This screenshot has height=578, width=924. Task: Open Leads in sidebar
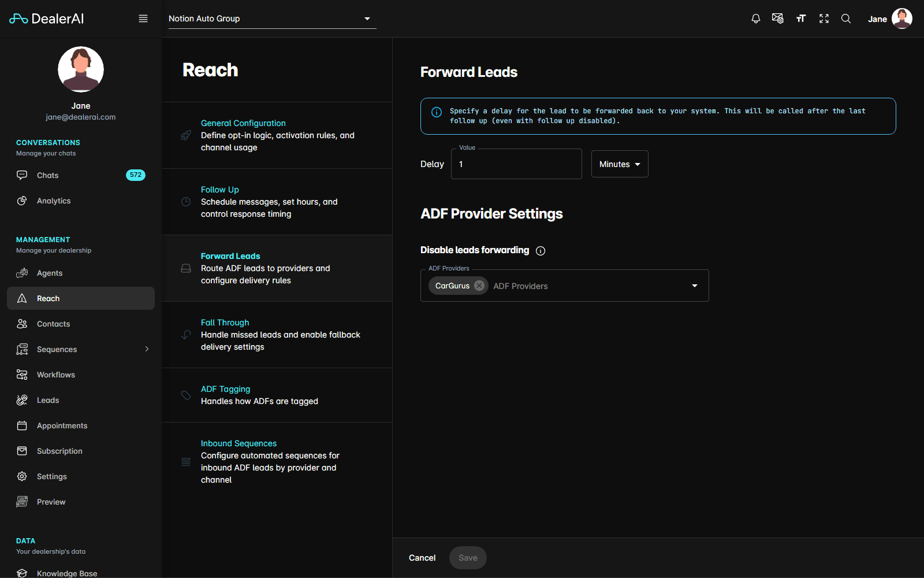click(81, 400)
